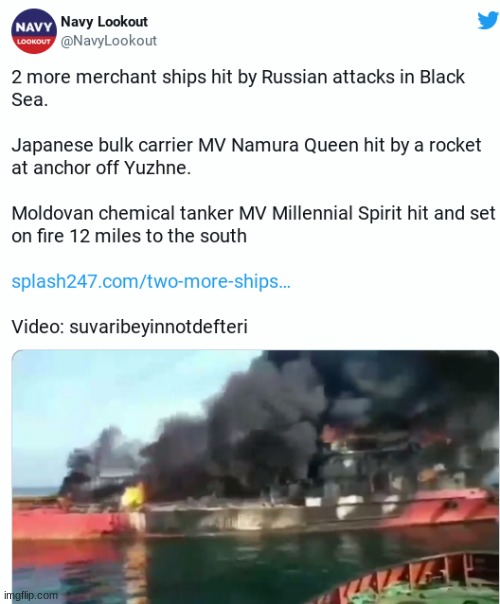Click the Twitter bird logo icon
Screen dimensions: 500x604
point(488,20)
